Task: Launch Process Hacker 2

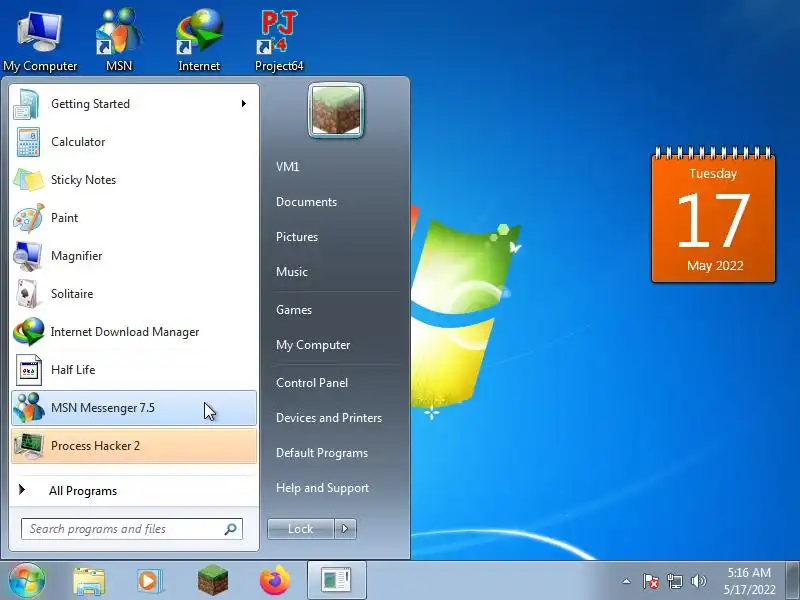Action: coord(134,446)
